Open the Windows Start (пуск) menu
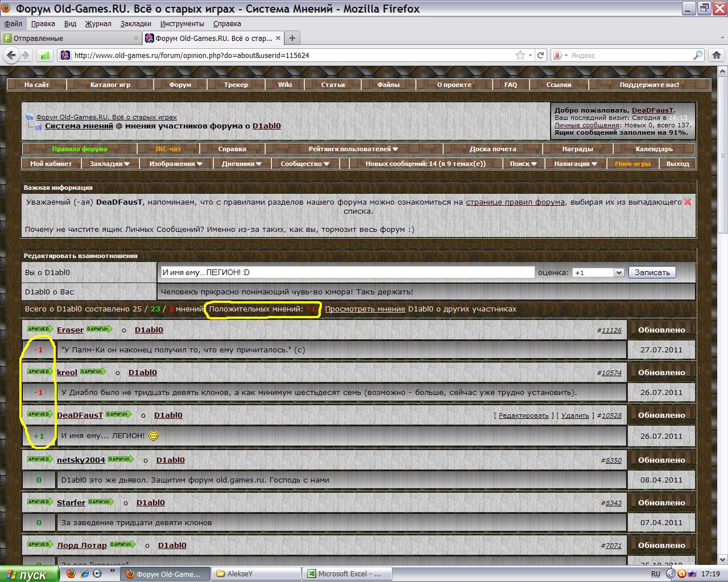The width and height of the screenshot is (728, 582). 30,574
